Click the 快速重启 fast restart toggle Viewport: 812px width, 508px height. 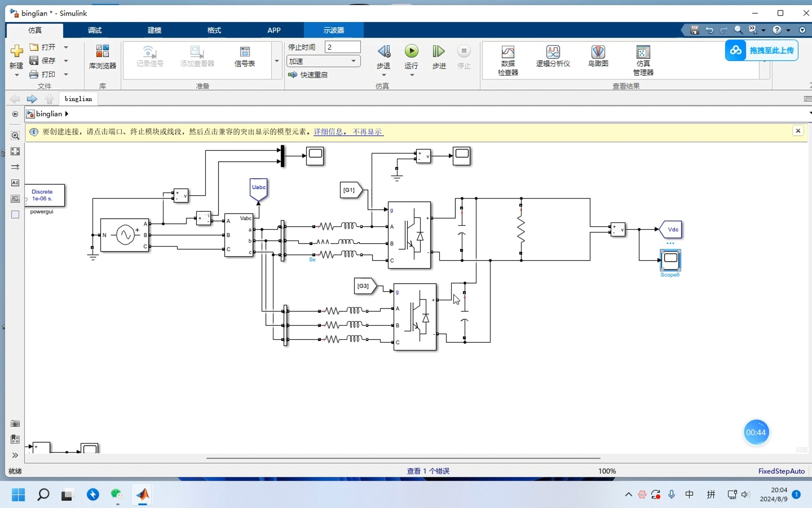pos(308,75)
